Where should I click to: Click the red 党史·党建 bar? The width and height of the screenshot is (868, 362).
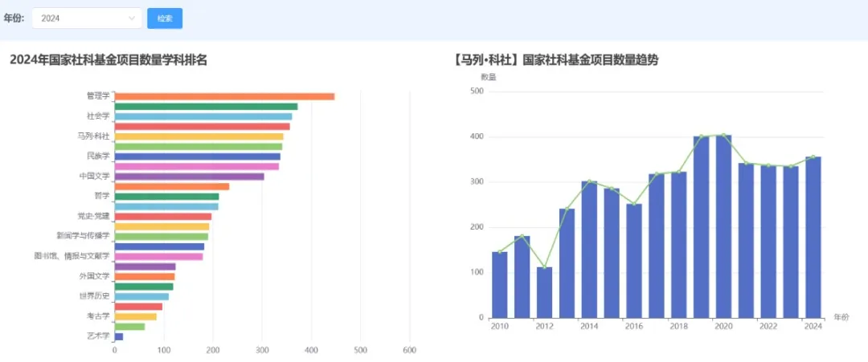point(162,217)
